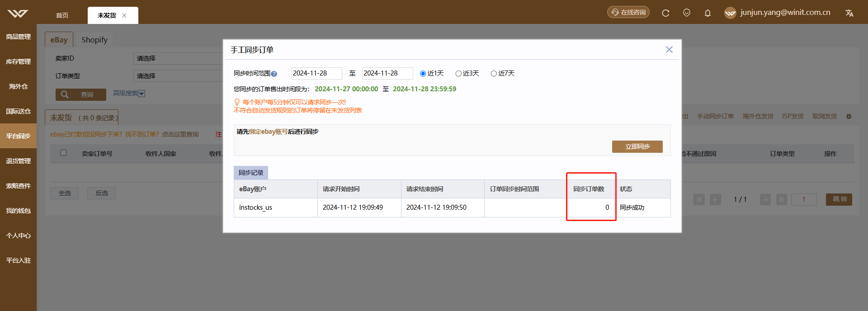
Task: Tick the select-all checkbox in table header
Action: point(63,153)
